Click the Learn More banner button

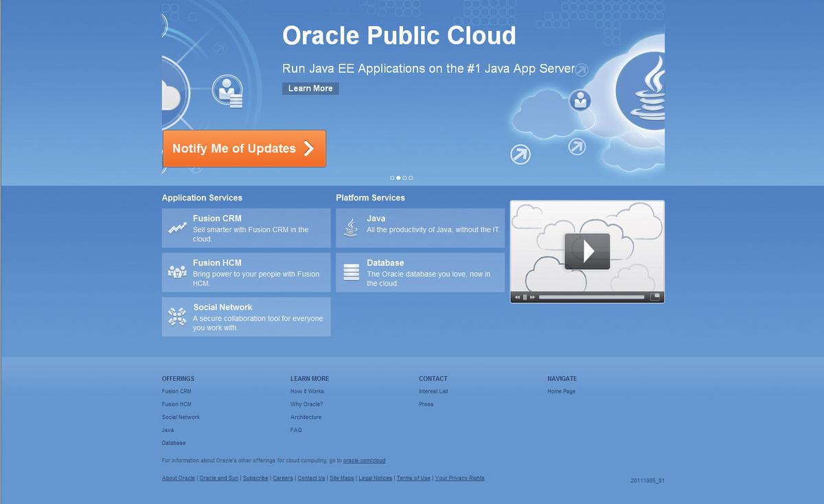pos(310,89)
